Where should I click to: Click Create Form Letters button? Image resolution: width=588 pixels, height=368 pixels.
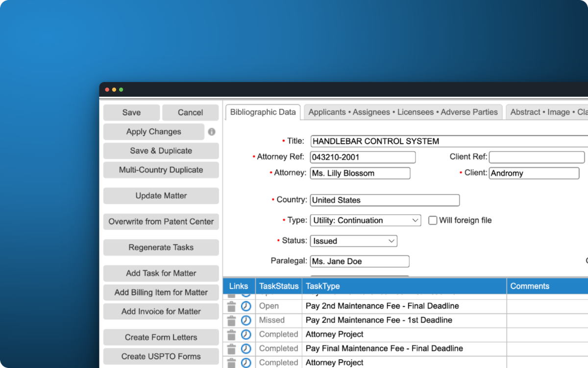161,337
